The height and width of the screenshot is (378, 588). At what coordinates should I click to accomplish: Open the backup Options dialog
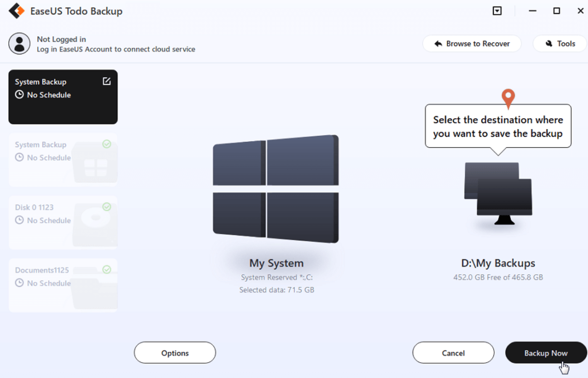[174, 353]
